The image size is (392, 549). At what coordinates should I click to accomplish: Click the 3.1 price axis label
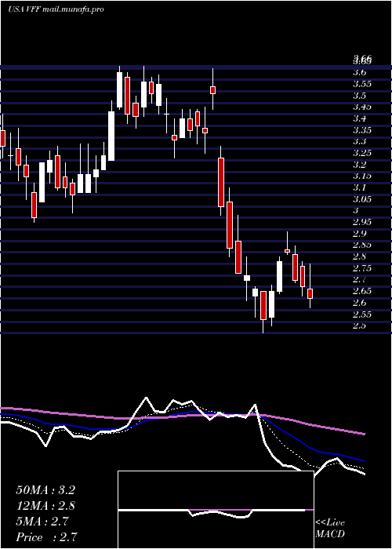[359, 187]
